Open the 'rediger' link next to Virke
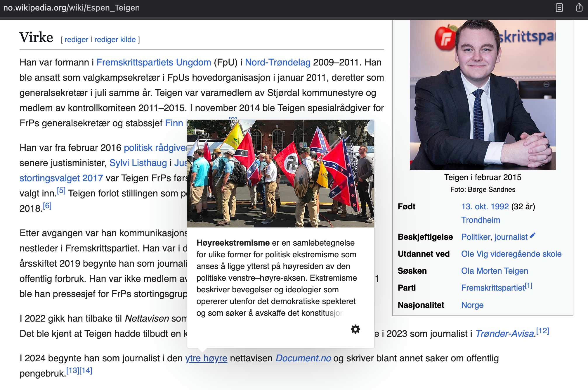 [x=77, y=39]
